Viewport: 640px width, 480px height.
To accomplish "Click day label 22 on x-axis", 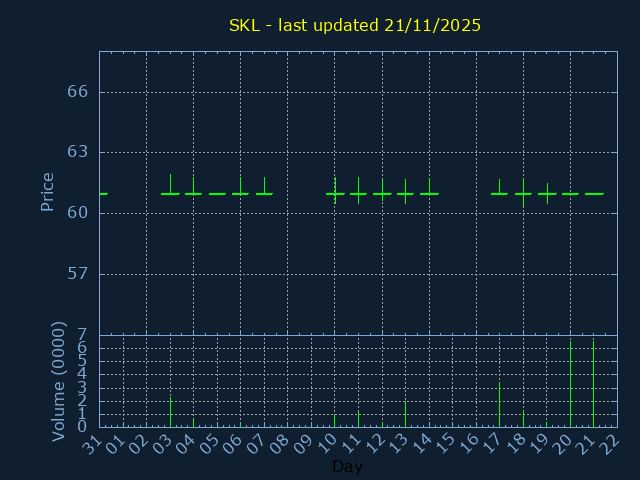I will tap(609, 445).
